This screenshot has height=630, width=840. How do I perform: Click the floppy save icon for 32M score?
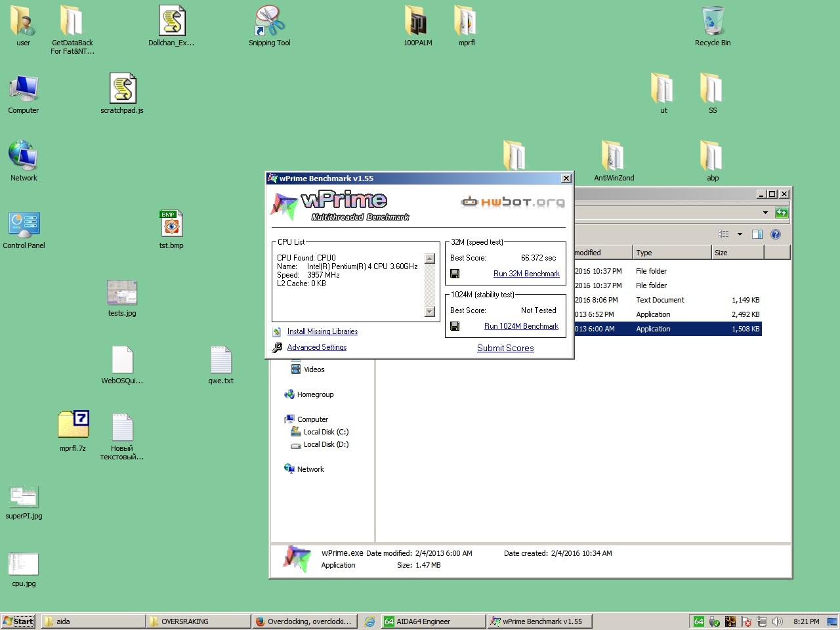click(455, 274)
